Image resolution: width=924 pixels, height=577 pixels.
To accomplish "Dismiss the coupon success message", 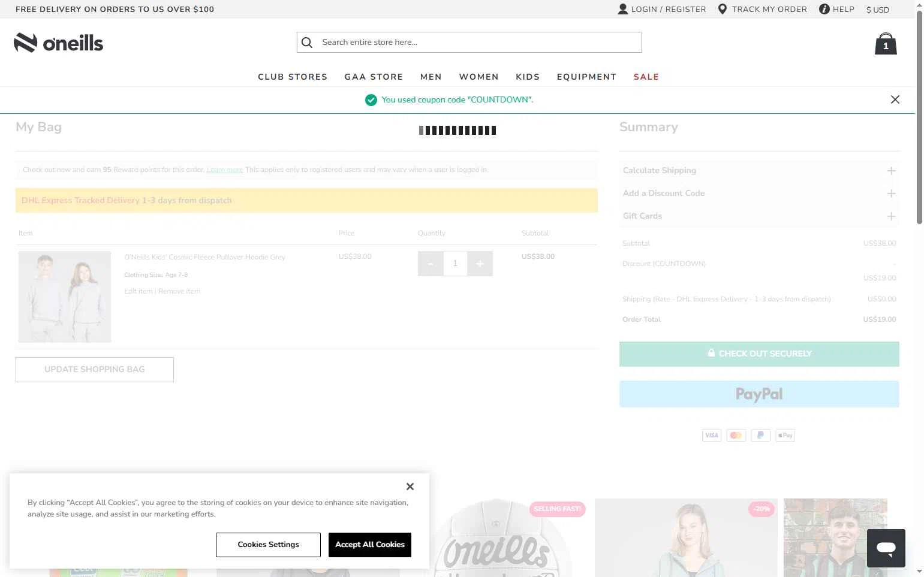I will [895, 99].
